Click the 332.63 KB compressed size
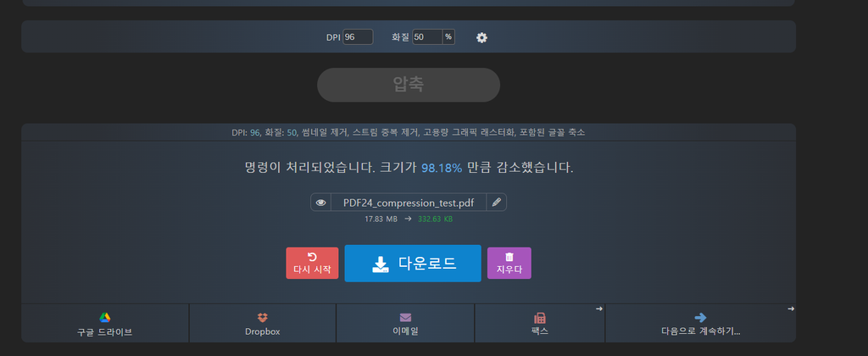This screenshot has width=868, height=356. point(435,220)
